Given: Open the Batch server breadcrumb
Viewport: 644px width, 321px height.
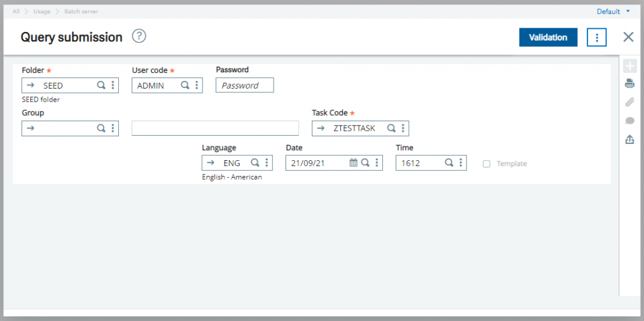Looking at the screenshot, I should tap(81, 11).
